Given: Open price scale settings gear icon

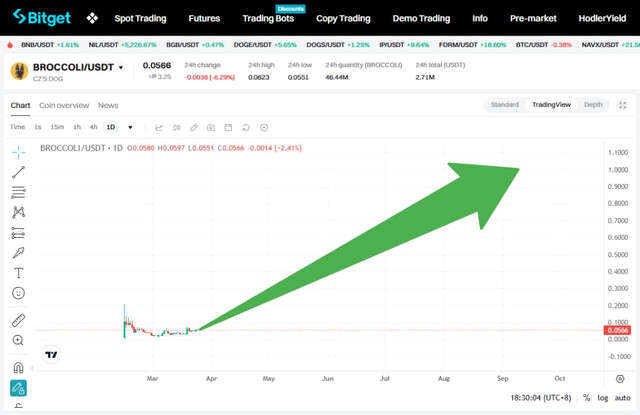Looking at the screenshot, I should [x=620, y=379].
